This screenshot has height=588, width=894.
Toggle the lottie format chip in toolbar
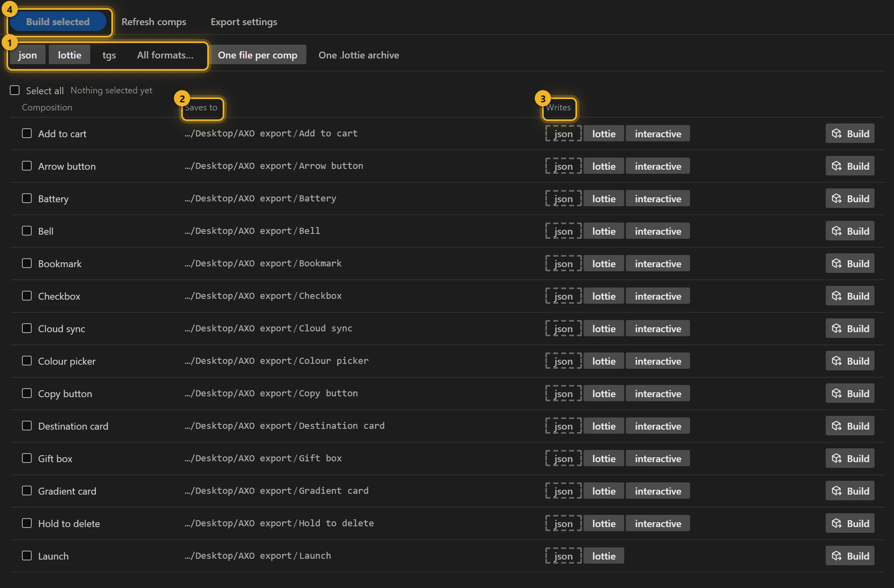point(69,55)
